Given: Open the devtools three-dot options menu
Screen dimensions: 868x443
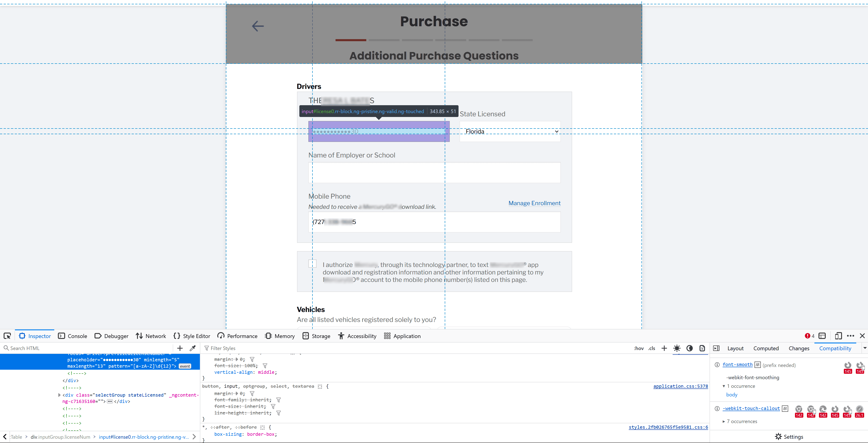Looking at the screenshot, I should click(851, 336).
